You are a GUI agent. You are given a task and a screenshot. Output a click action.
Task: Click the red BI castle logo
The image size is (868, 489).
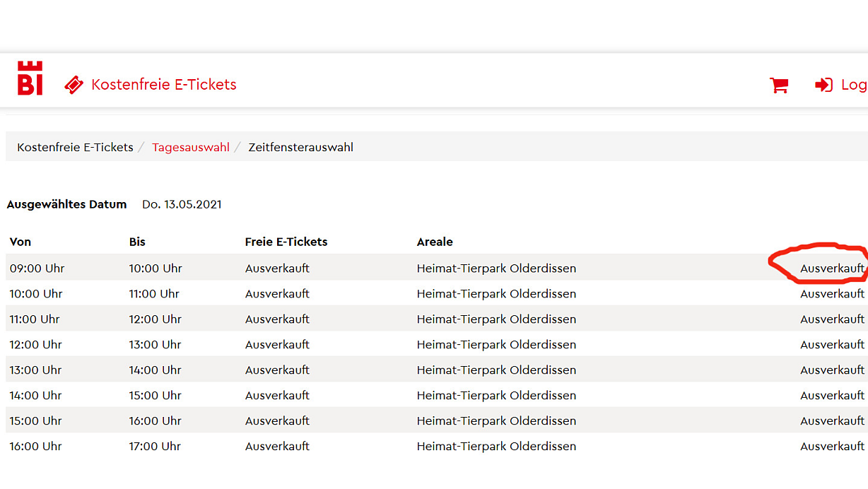pos(30,78)
